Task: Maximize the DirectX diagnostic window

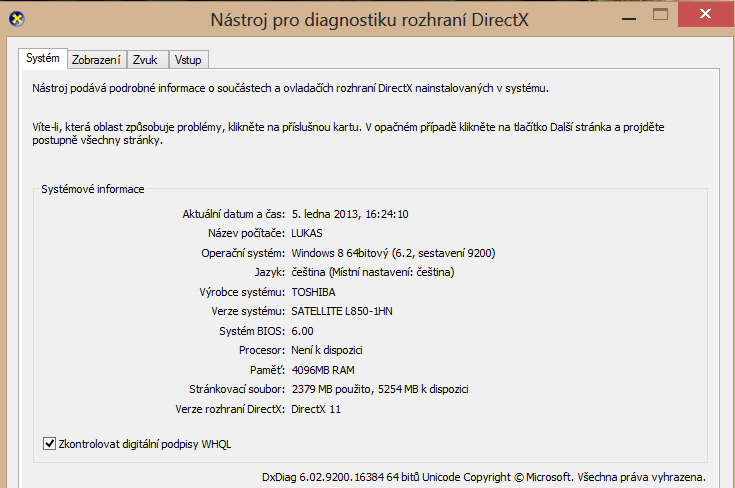Action: (660, 15)
